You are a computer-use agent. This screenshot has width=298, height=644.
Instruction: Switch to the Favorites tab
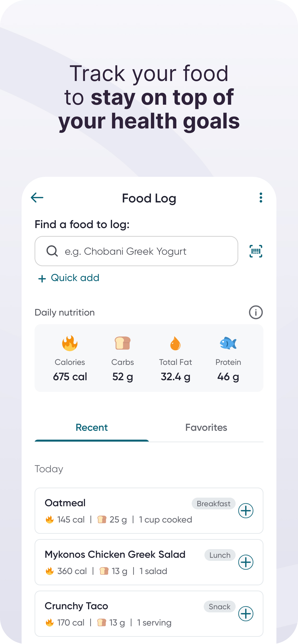pos(206,427)
